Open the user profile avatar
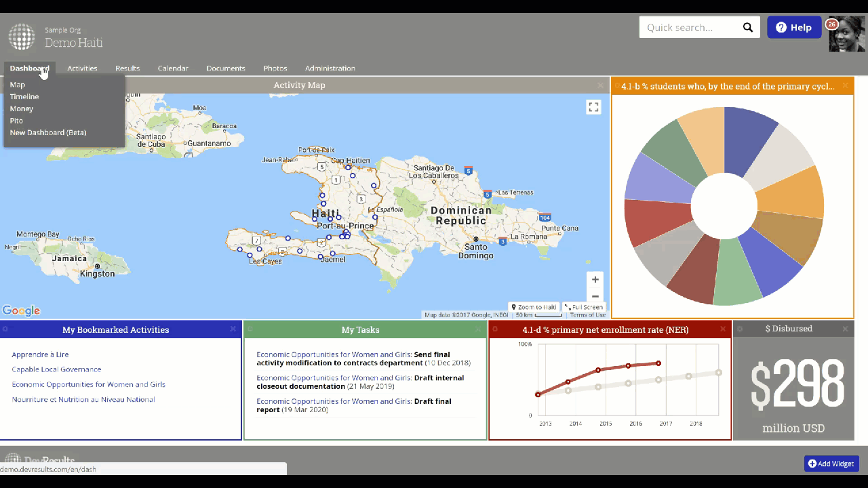 point(847,34)
